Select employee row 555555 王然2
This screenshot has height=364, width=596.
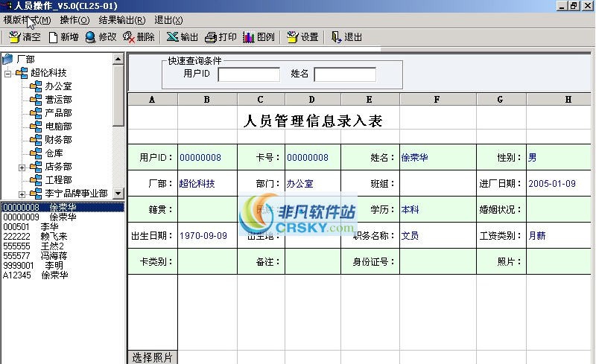pyautogui.click(x=63, y=246)
